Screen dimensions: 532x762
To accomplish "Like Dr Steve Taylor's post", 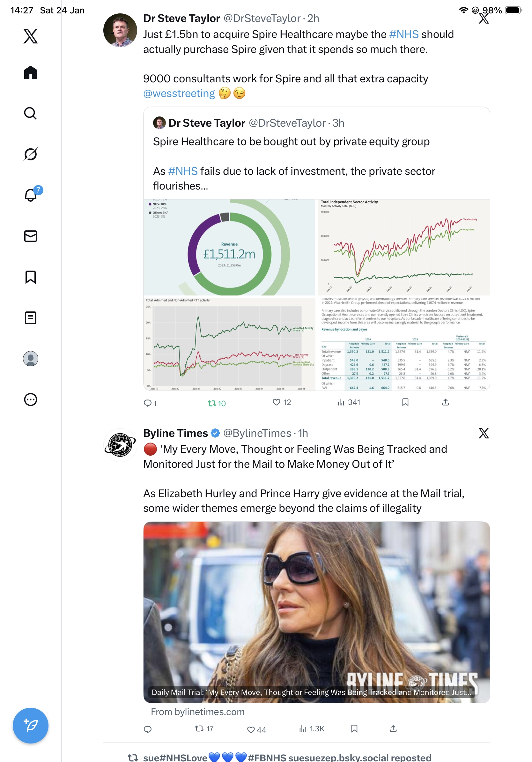I will 281,402.
